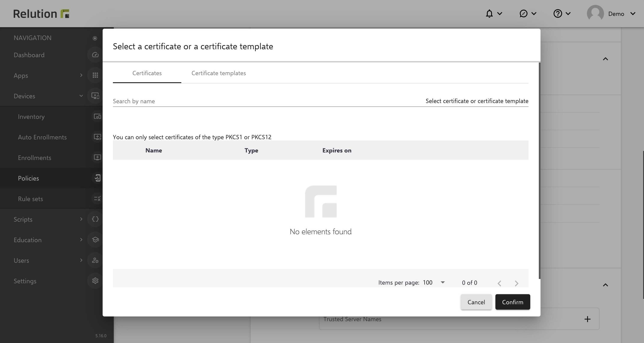Open Settings in navigation

coord(25,281)
